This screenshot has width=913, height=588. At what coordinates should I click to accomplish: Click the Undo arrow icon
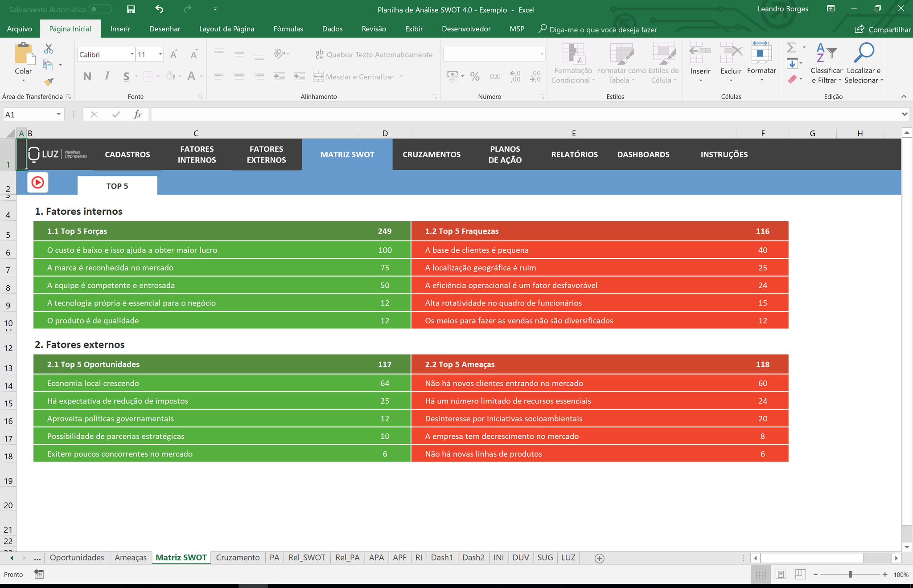point(159,9)
